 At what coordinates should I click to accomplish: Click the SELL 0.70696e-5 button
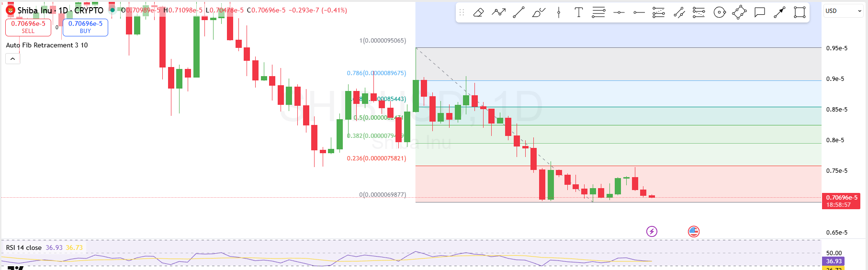[x=28, y=27]
